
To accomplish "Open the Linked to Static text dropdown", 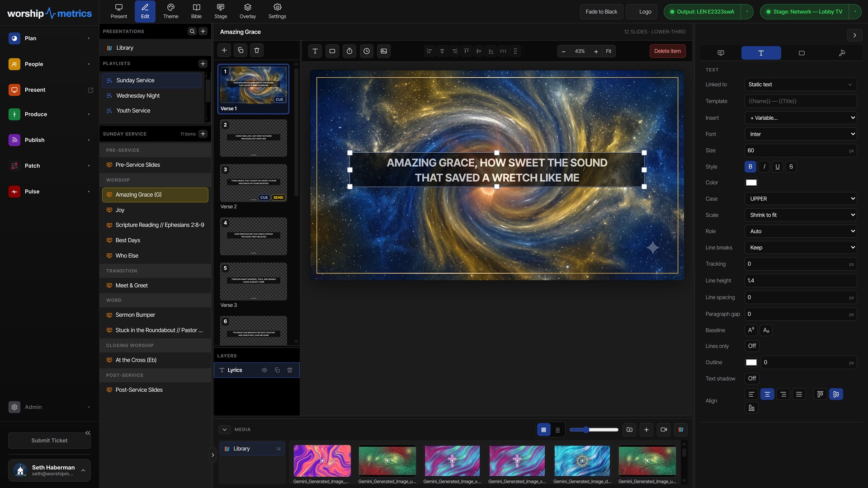I will click(x=801, y=84).
